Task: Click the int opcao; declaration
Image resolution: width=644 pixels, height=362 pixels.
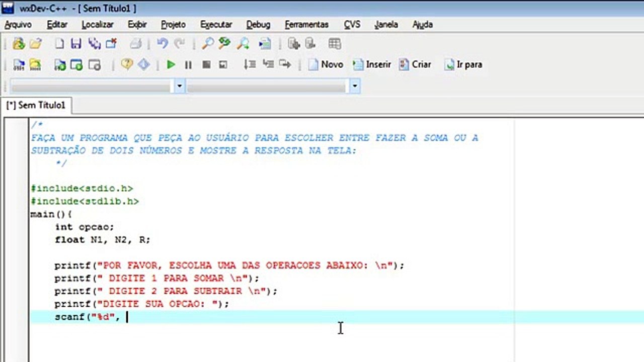Action: 85,227
